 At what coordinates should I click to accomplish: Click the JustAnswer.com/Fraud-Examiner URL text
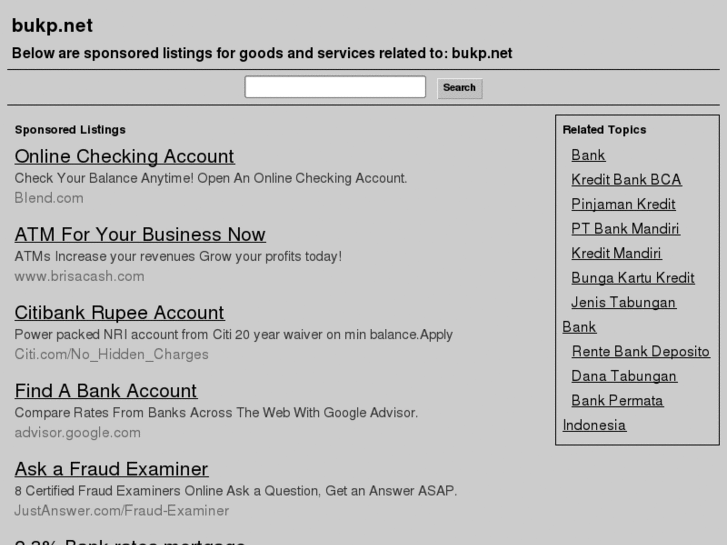(x=121, y=511)
